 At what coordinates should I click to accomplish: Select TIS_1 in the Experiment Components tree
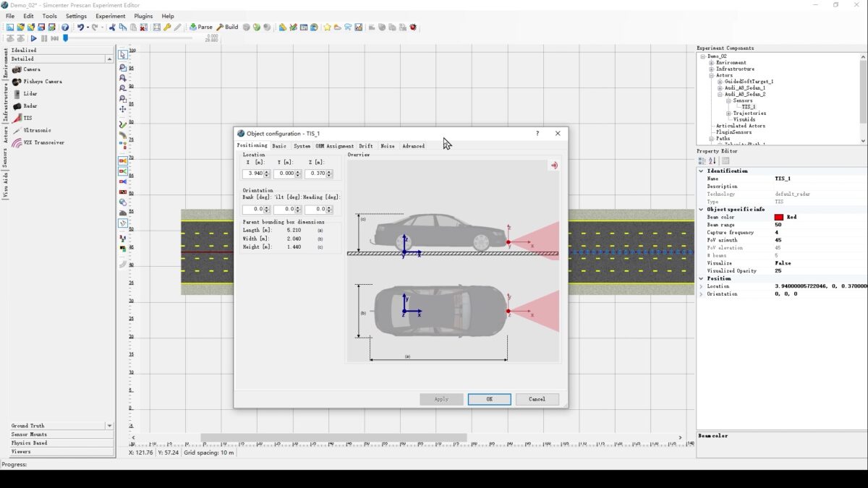coord(749,107)
